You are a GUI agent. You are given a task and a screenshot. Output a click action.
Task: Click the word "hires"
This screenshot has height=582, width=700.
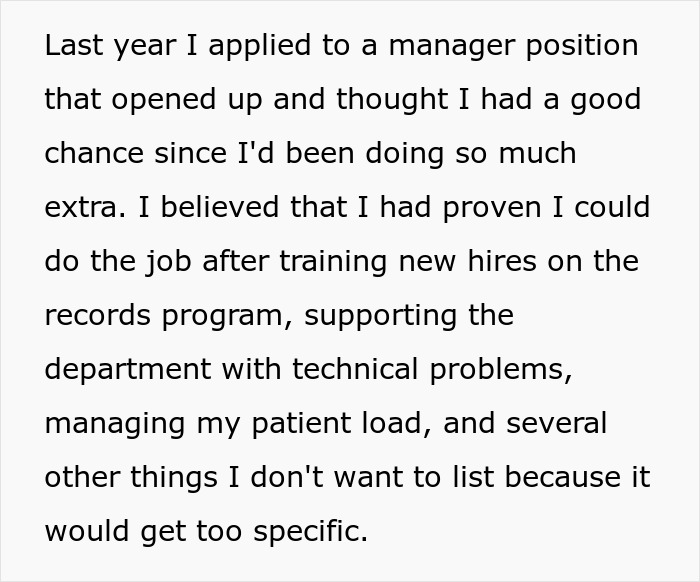tap(502, 261)
